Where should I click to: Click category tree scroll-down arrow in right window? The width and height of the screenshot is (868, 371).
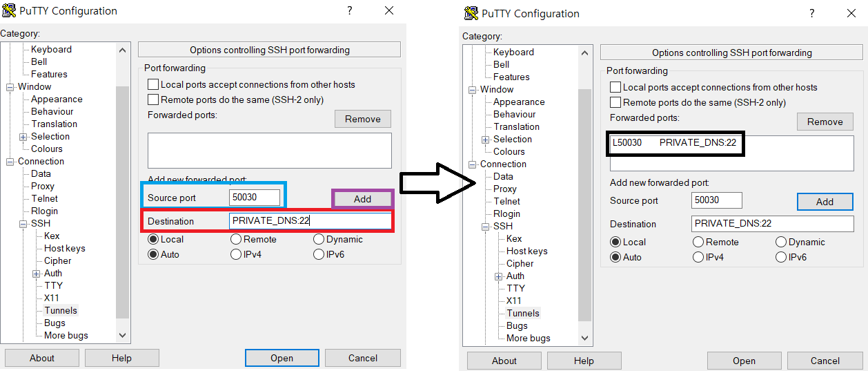(x=585, y=338)
